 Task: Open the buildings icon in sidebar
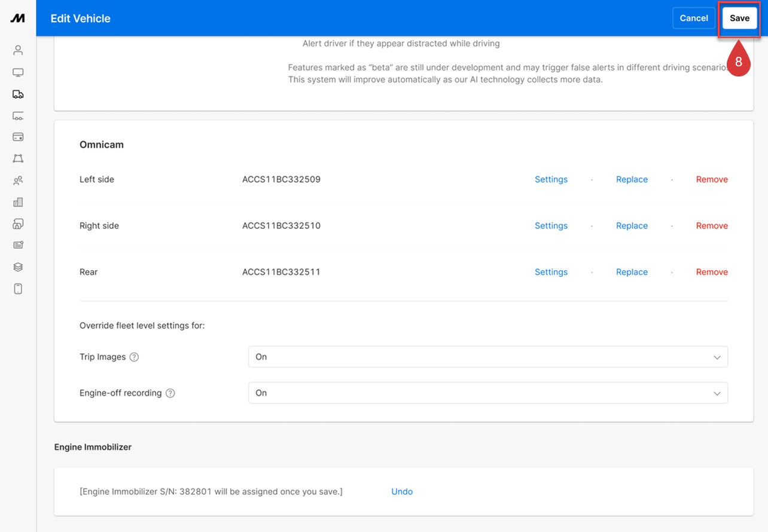point(18,202)
